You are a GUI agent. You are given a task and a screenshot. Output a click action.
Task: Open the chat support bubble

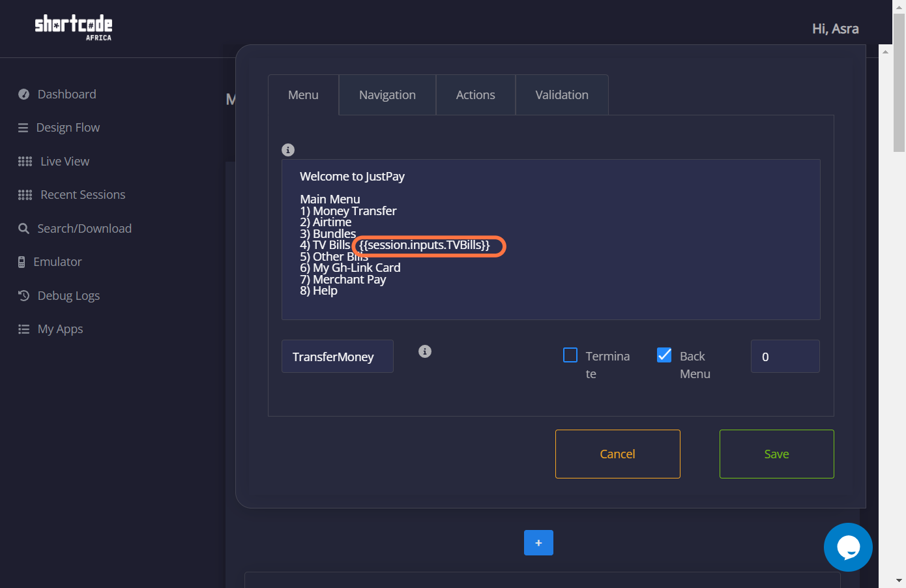[x=848, y=547]
